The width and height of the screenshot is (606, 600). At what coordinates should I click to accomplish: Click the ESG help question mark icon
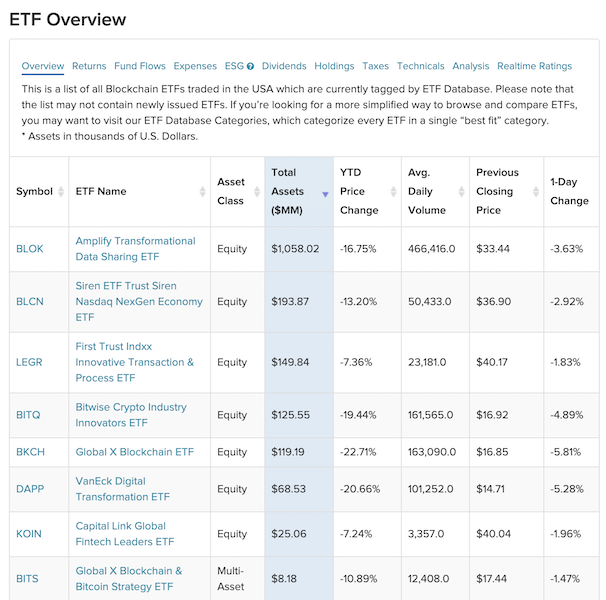[x=250, y=66]
